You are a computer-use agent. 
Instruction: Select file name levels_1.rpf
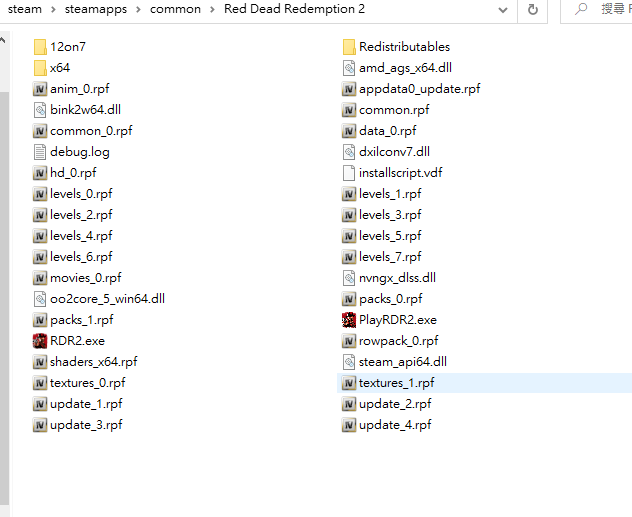[x=390, y=194]
